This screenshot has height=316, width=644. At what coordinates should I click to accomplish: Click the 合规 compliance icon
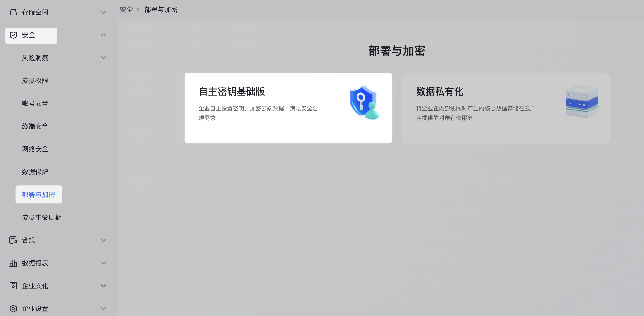(13, 240)
